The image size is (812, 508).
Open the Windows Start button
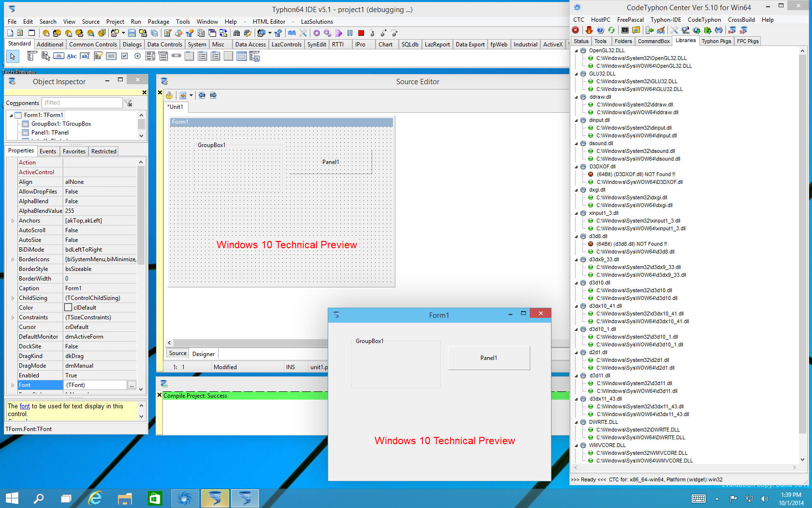[x=12, y=498]
